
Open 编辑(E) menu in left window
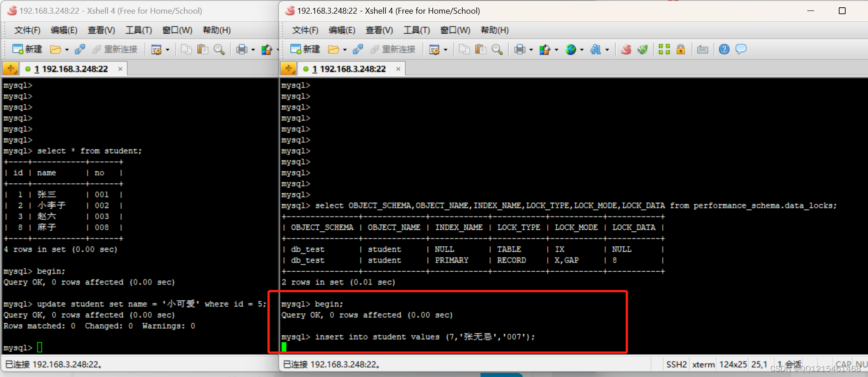click(x=64, y=30)
